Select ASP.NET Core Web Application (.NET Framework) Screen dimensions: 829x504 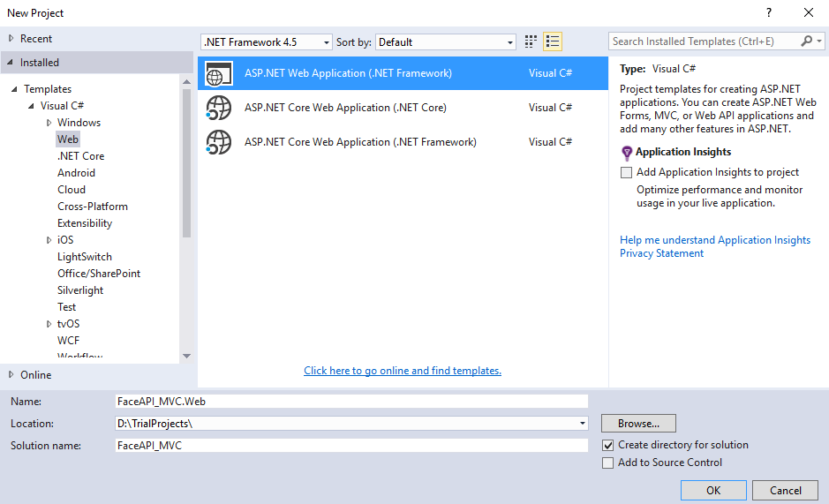tap(403, 142)
